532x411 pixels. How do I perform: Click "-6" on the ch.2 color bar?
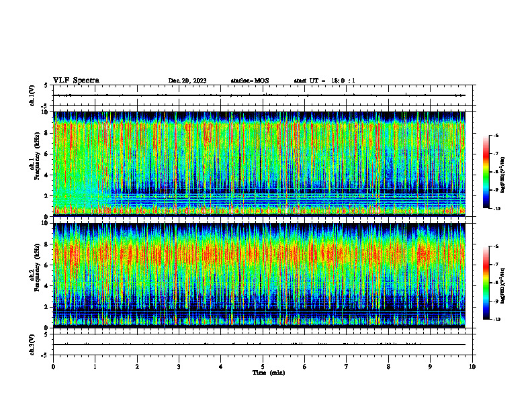[x=496, y=246]
